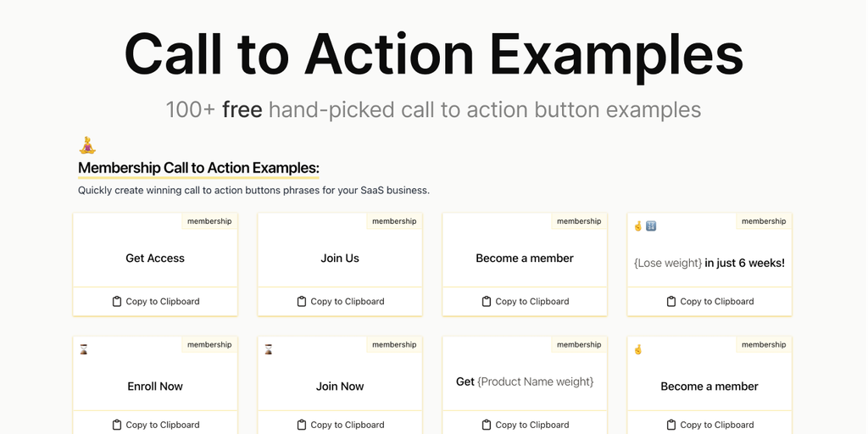Click the clipboard icon under Enroll Now
The height and width of the screenshot is (434, 868).
tap(117, 425)
